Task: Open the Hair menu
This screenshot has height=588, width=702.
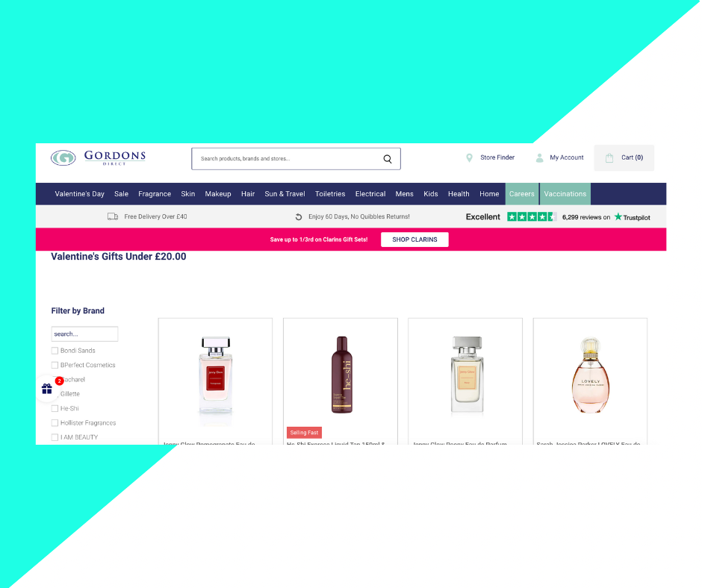Action: point(248,194)
